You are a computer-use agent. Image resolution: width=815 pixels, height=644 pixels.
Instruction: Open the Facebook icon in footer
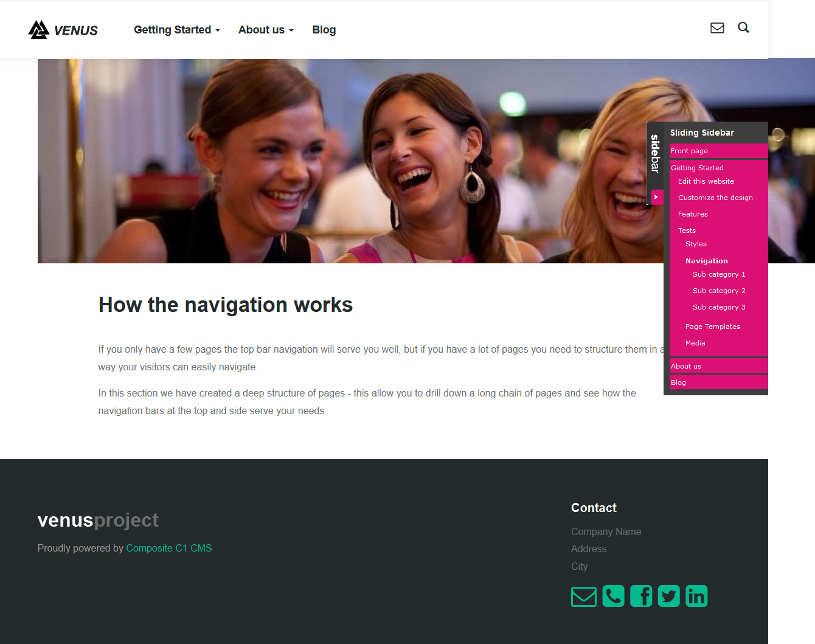(x=641, y=596)
